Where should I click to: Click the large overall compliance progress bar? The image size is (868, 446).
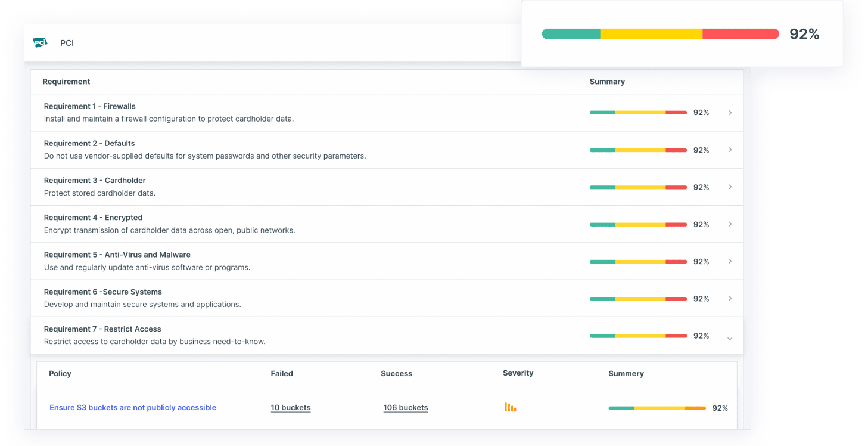(x=660, y=34)
